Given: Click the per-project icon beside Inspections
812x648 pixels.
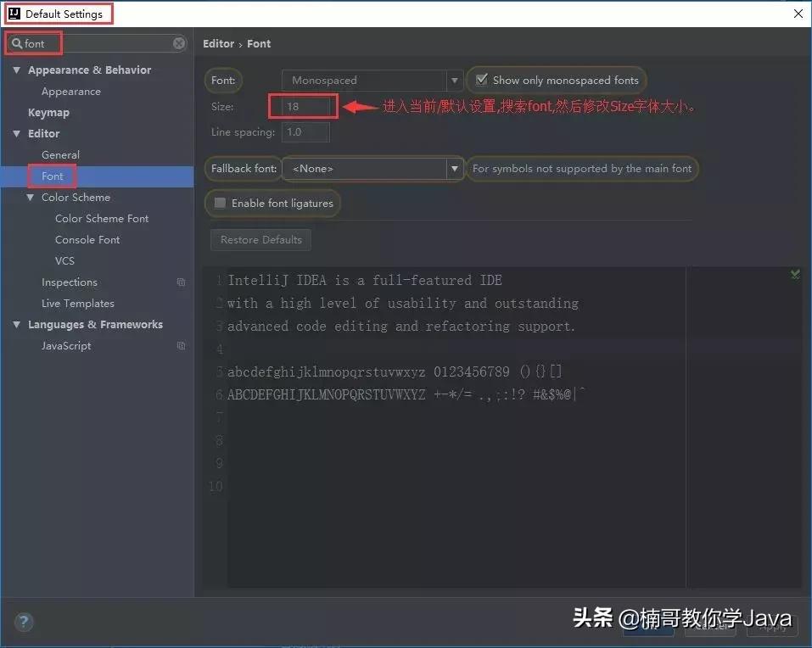Looking at the screenshot, I should (x=181, y=282).
